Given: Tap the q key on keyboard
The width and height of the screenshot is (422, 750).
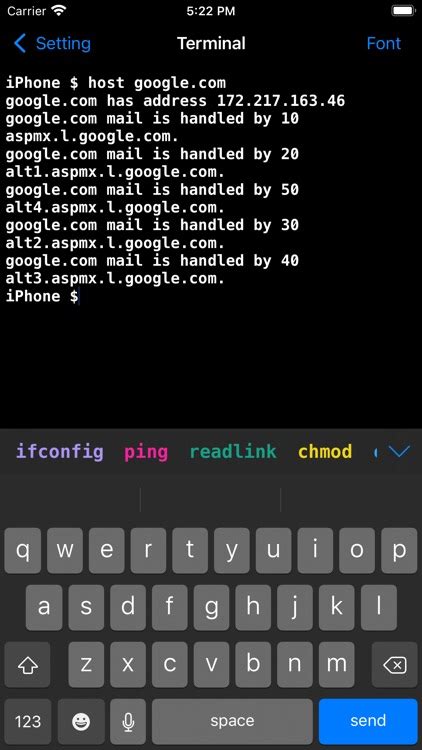Looking at the screenshot, I should pyautogui.click(x=22, y=551).
